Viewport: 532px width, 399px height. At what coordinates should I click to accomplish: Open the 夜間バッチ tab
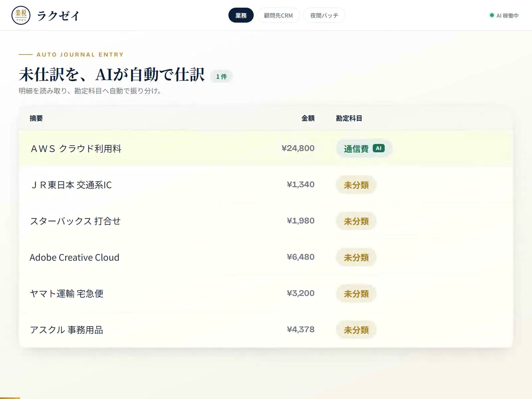coord(324,15)
